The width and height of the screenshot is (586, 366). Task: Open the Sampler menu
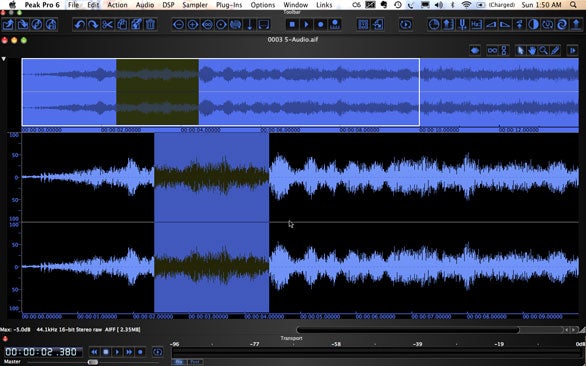[x=195, y=5]
